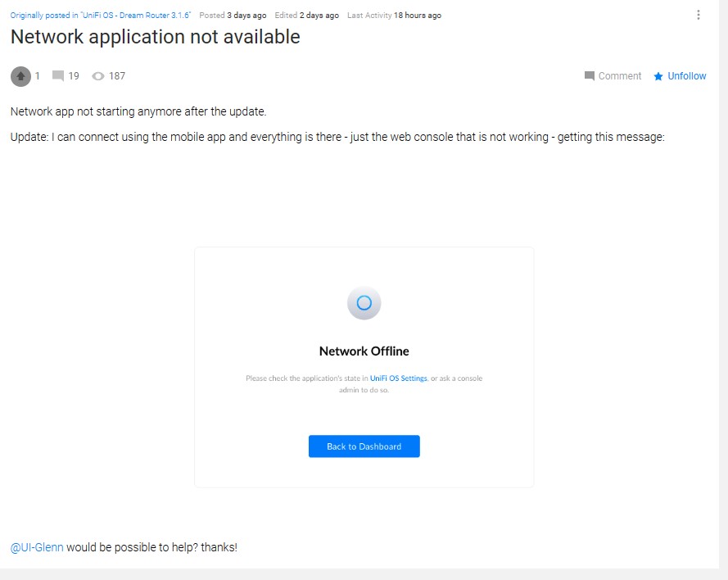Open the three-dot post options menu
This screenshot has height=580, width=728.
698,15
